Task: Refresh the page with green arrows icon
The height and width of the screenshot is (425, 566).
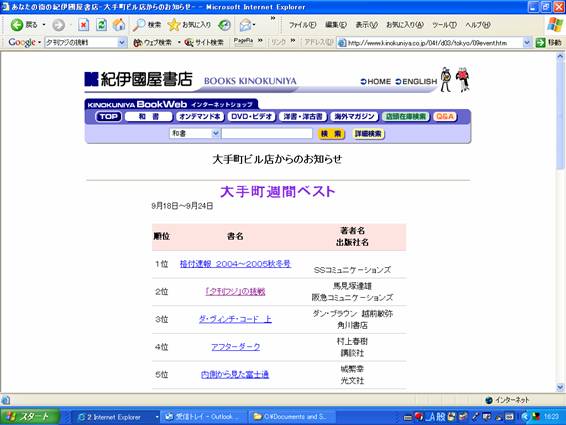Action: (101, 25)
